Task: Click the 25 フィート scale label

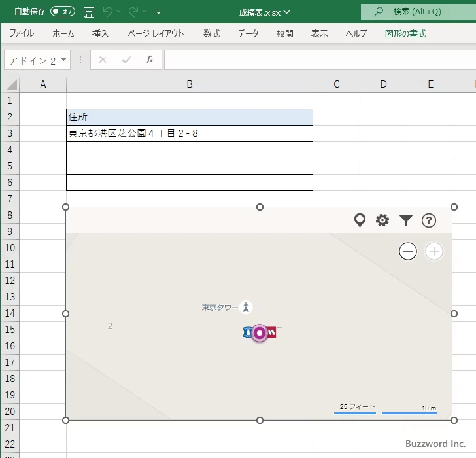Action: tap(357, 406)
